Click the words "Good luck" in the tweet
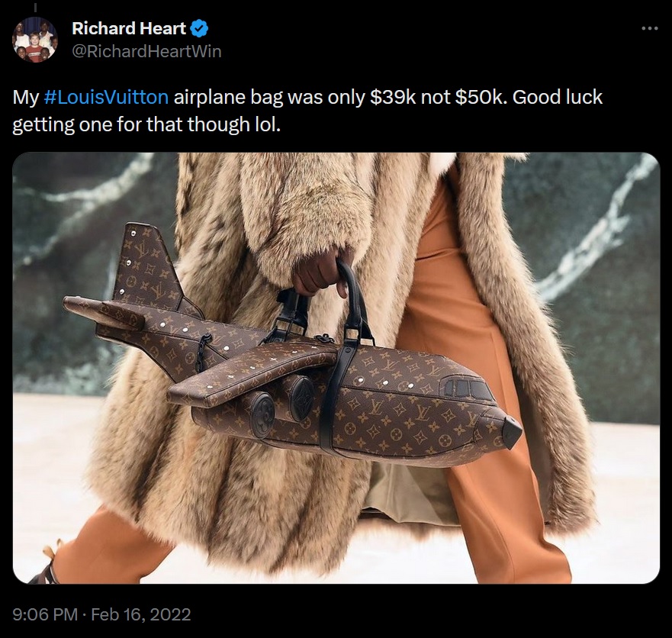The height and width of the screenshot is (638, 672). (x=558, y=98)
